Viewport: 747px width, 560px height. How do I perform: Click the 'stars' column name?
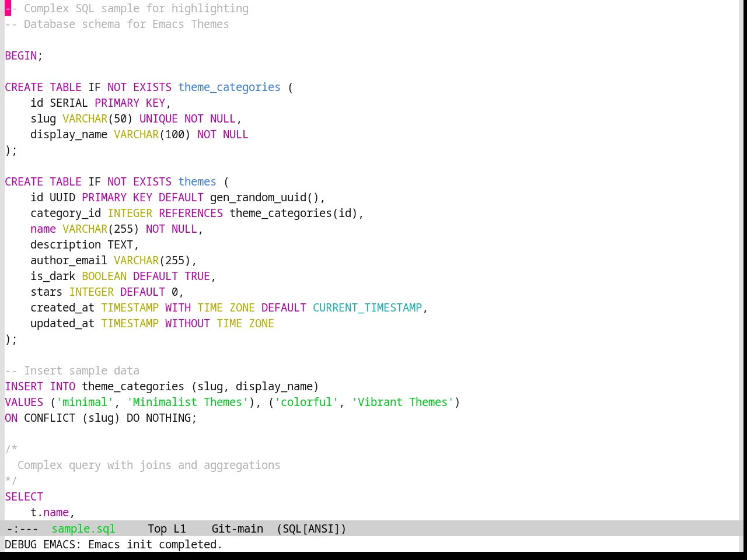coord(47,292)
